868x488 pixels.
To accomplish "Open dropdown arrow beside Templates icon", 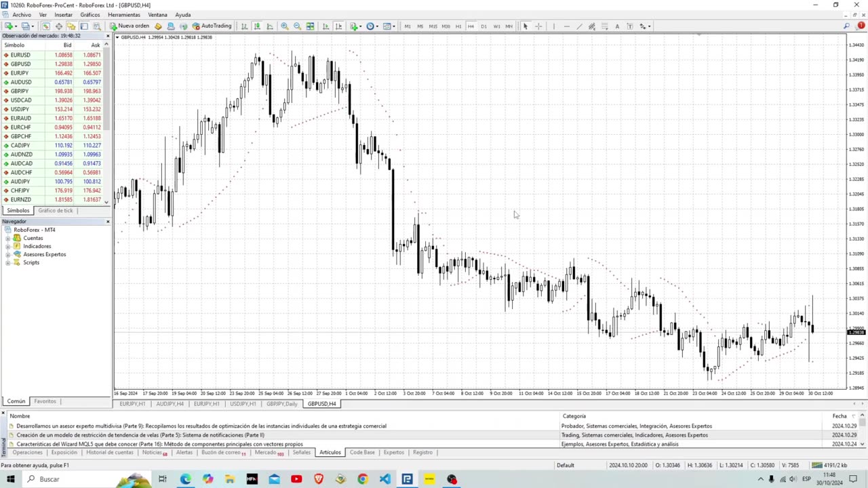I will (x=394, y=26).
